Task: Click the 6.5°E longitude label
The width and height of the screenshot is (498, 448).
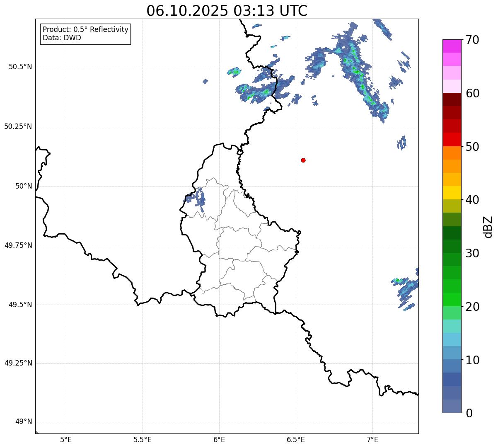Action: pos(296,439)
